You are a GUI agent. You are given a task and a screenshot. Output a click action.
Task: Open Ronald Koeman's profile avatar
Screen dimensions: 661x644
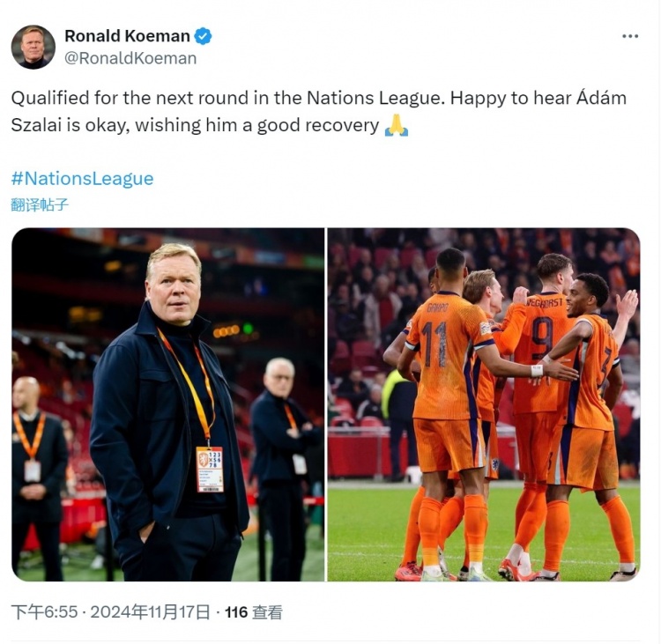(33, 47)
